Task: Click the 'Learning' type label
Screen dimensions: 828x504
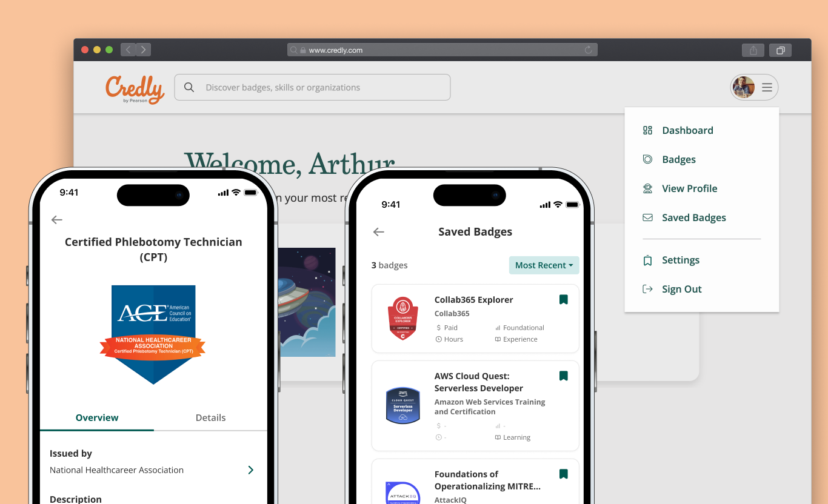Action: (516, 437)
